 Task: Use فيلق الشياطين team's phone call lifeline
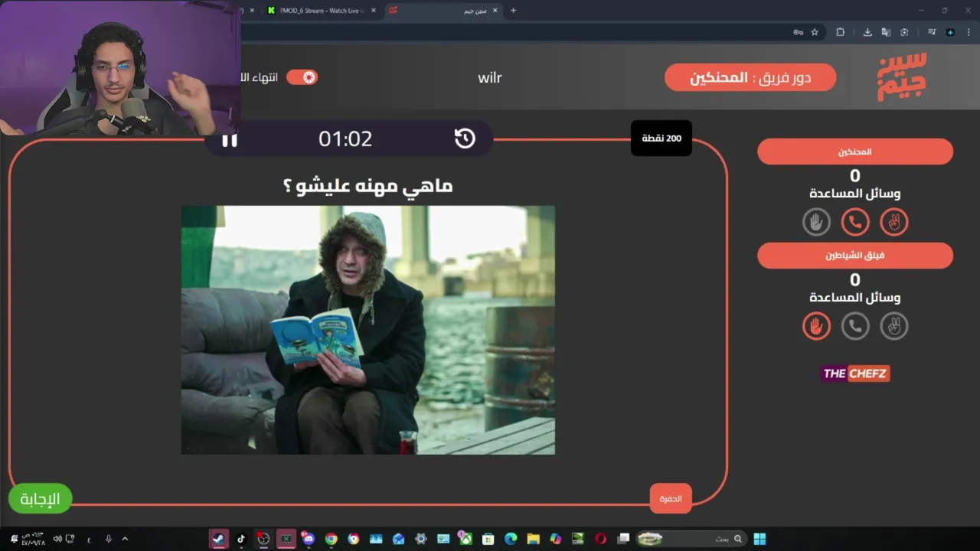click(855, 326)
